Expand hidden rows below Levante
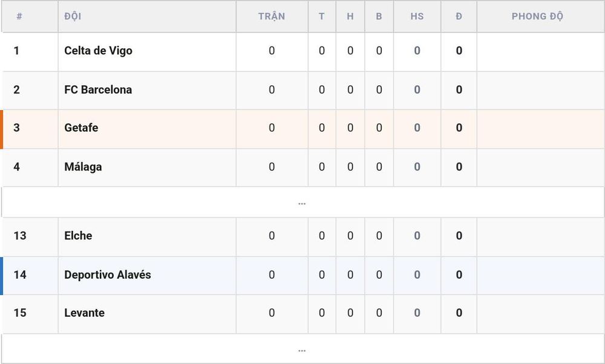605x364 pixels. 302,349
